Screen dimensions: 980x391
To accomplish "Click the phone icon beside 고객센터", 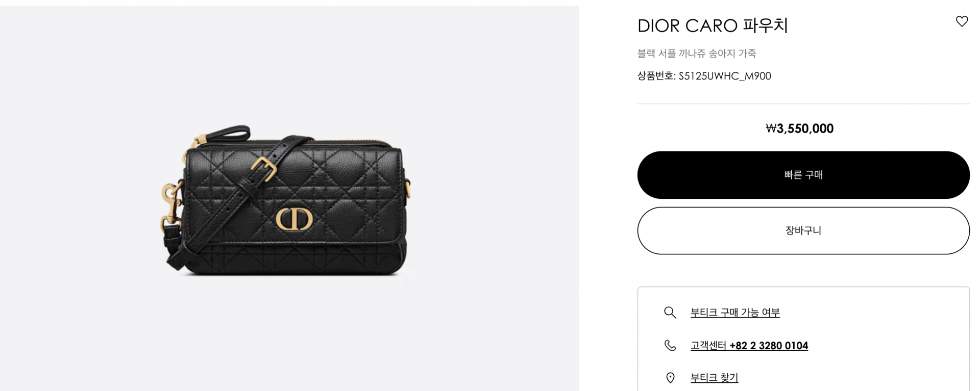I will pos(670,346).
